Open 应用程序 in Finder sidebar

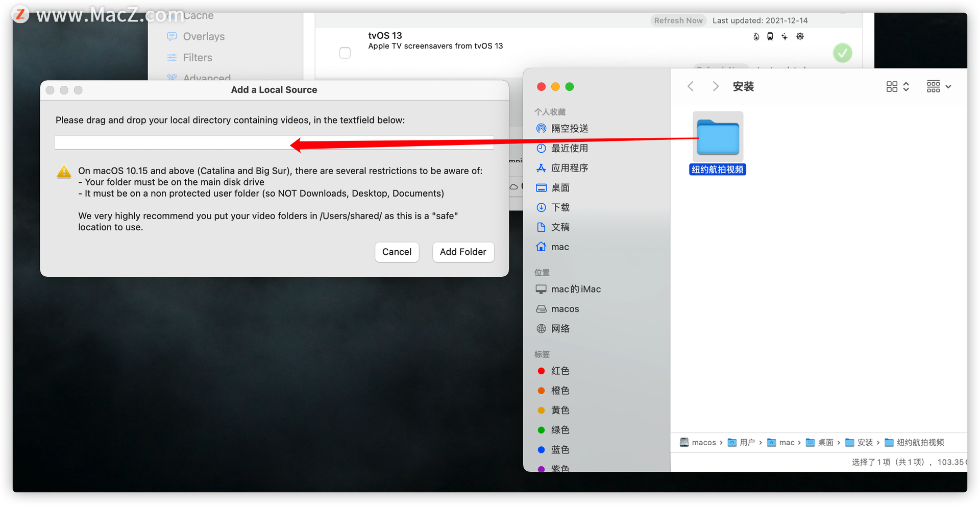pyautogui.click(x=570, y=168)
